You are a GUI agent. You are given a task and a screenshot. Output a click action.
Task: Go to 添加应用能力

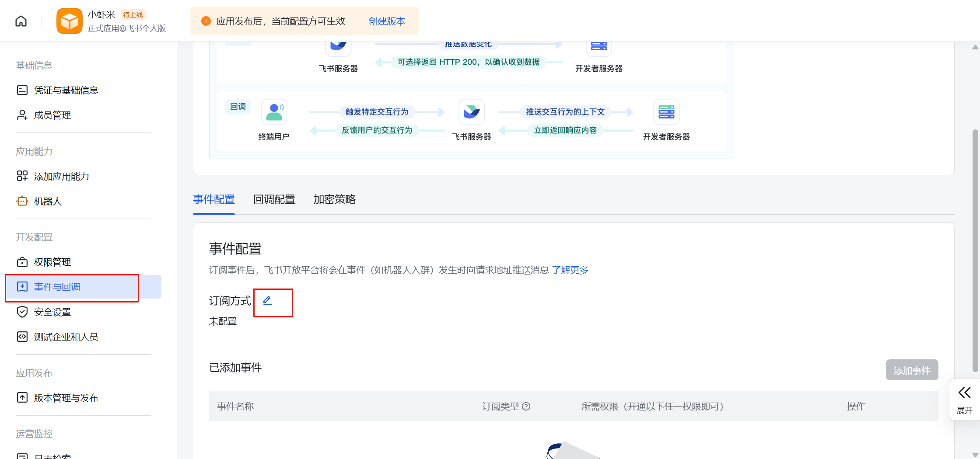click(x=61, y=176)
